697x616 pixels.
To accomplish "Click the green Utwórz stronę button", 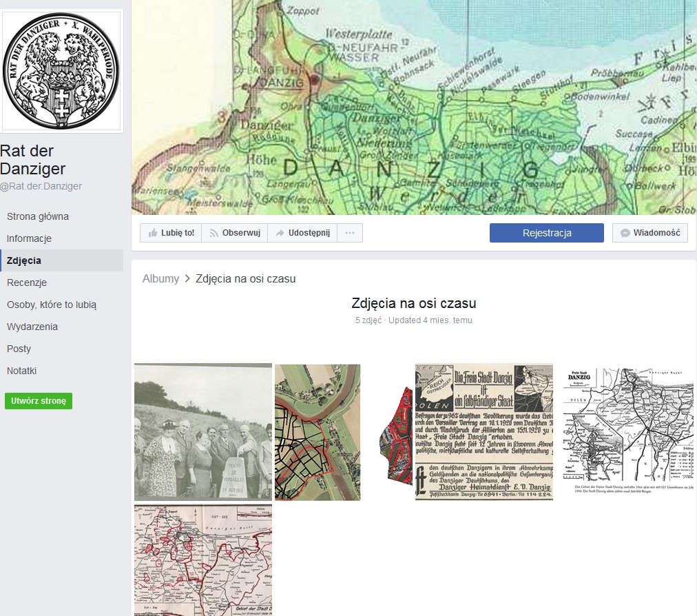I will 39,401.
